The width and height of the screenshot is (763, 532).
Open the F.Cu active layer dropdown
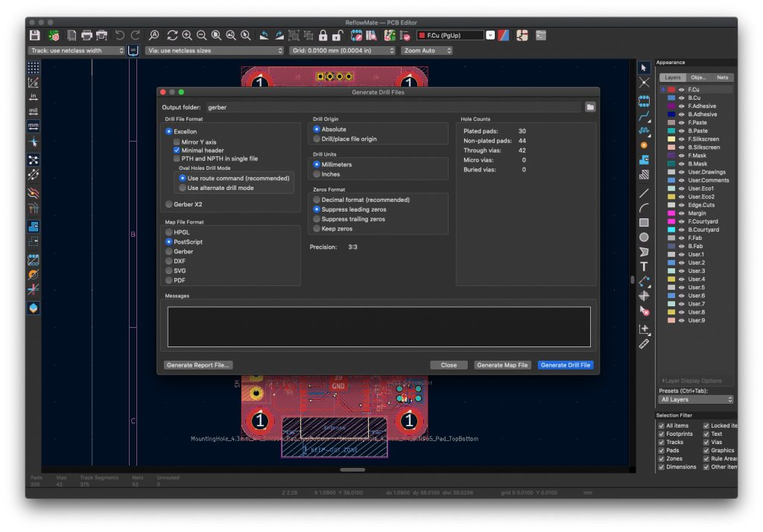pos(490,36)
